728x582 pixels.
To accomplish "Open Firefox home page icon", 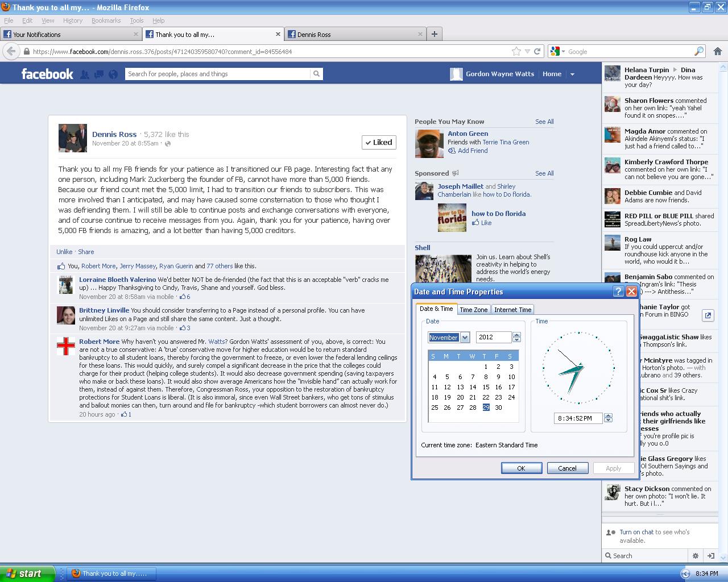I will (718, 51).
